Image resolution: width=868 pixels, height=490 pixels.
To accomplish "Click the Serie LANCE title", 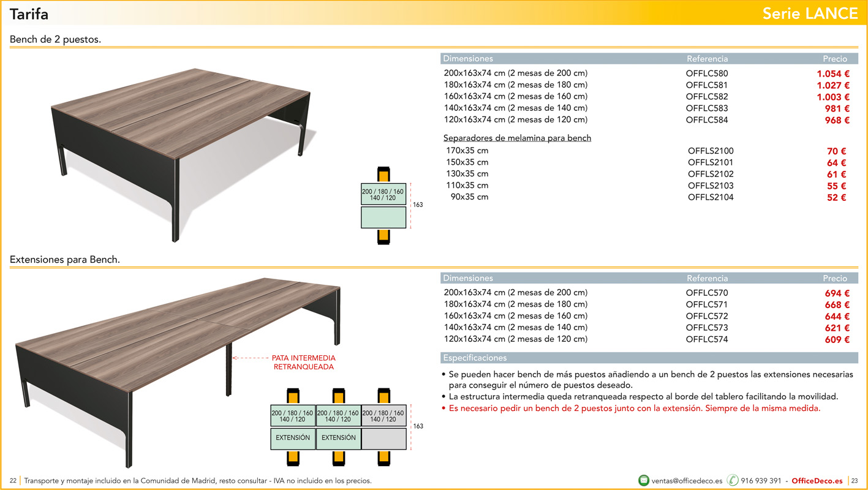I will [x=810, y=13].
